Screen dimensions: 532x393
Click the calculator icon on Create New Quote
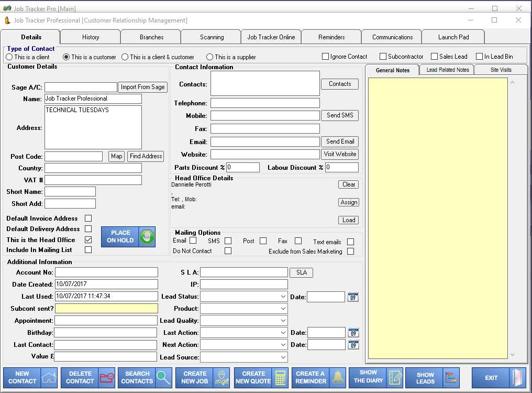(280, 377)
